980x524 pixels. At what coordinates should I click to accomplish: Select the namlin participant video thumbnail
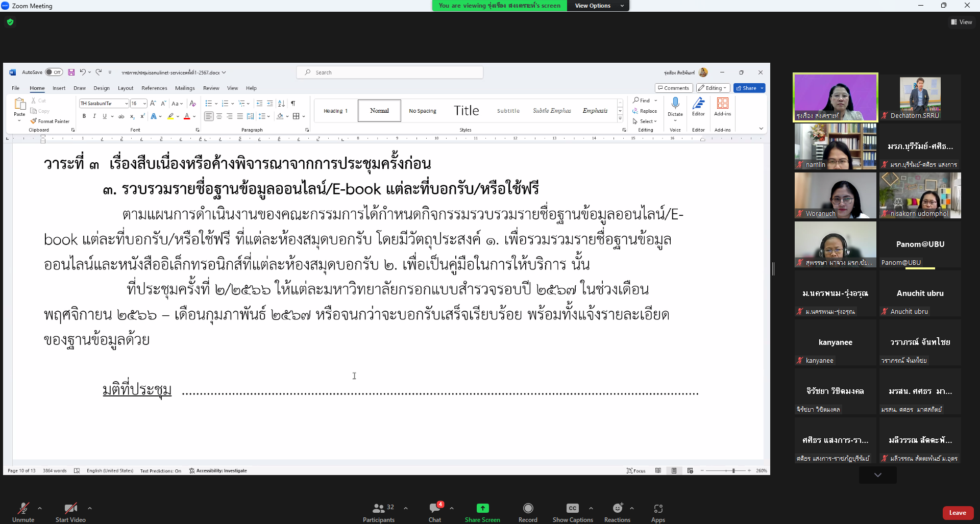[835, 146]
